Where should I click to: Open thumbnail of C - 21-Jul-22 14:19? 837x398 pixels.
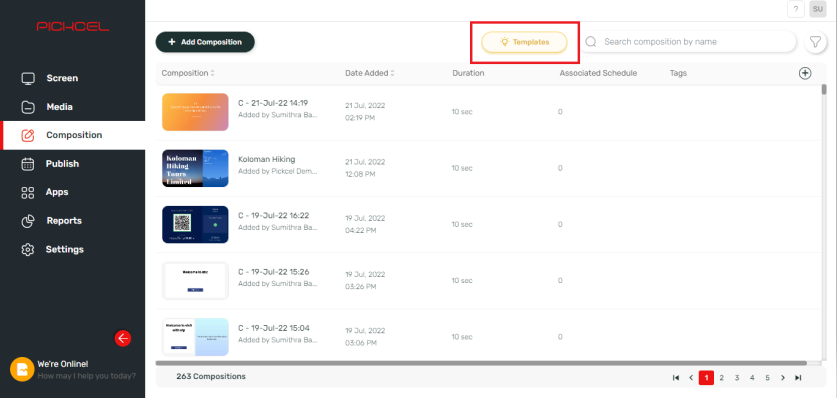tap(195, 112)
